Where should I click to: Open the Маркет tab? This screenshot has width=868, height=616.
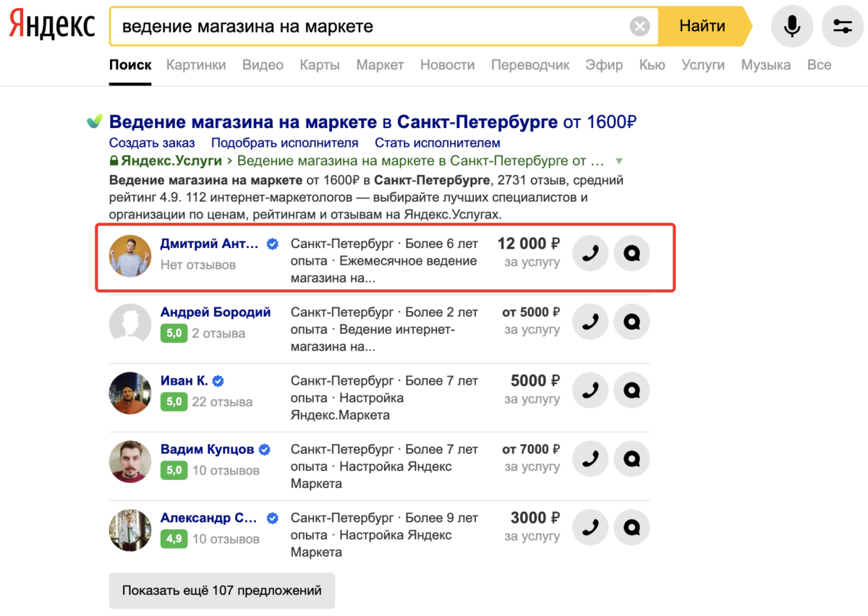pos(380,64)
